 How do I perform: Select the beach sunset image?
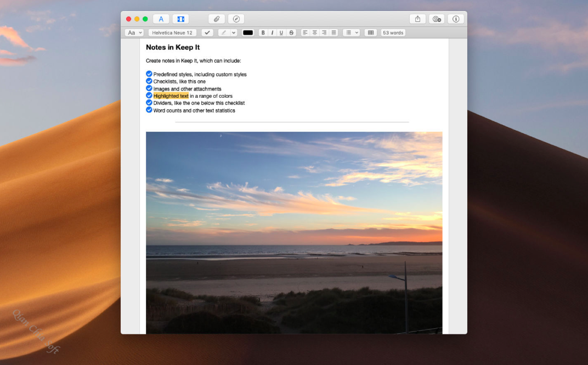pyautogui.click(x=294, y=233)
